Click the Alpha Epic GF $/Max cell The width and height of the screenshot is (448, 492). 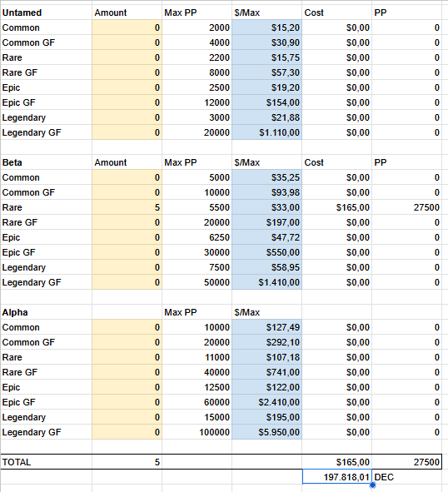pos(266,402)
